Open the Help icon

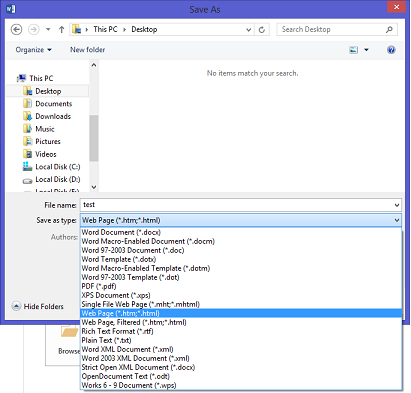[391, 50]
